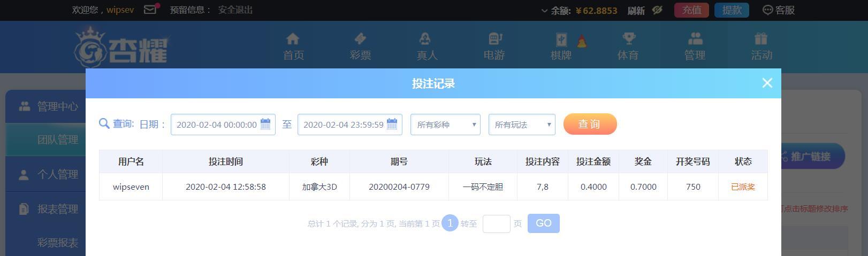Click wipseven username cell
Image resolution: width=868 pixels, height=256 pixels.
pyautogui.click(x=131, y=187)
